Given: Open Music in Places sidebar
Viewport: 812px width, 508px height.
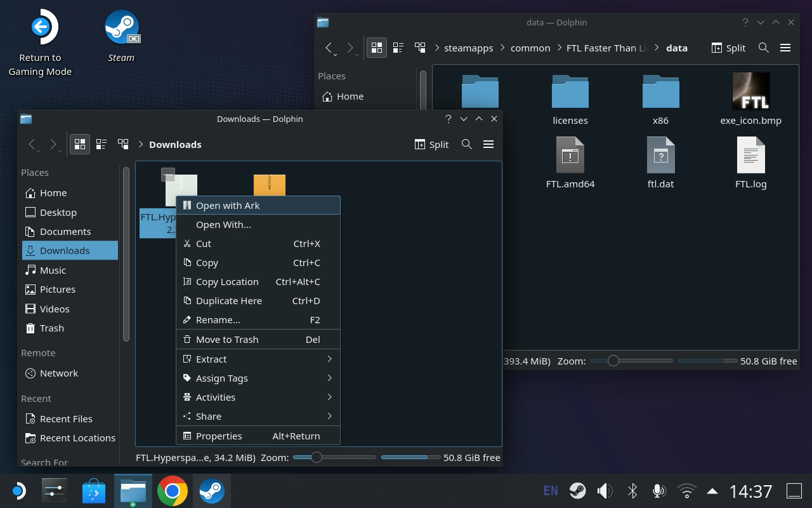Looking at the screenshot, I should (x=70, y=270).
